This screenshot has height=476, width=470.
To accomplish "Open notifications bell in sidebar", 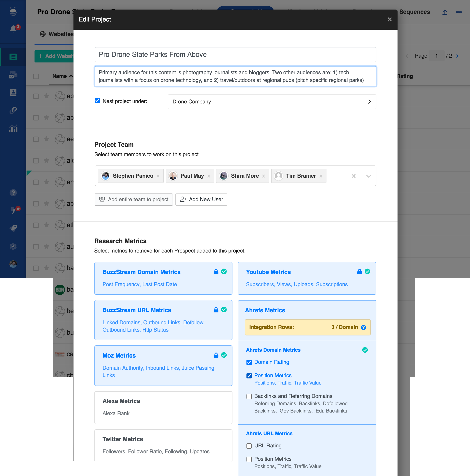I will pos(13,29).
